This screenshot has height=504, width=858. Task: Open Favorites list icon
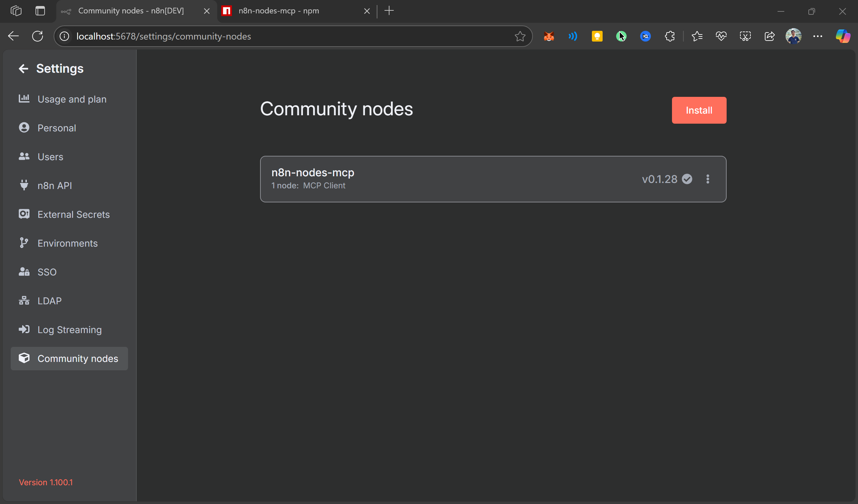point(697,36)
